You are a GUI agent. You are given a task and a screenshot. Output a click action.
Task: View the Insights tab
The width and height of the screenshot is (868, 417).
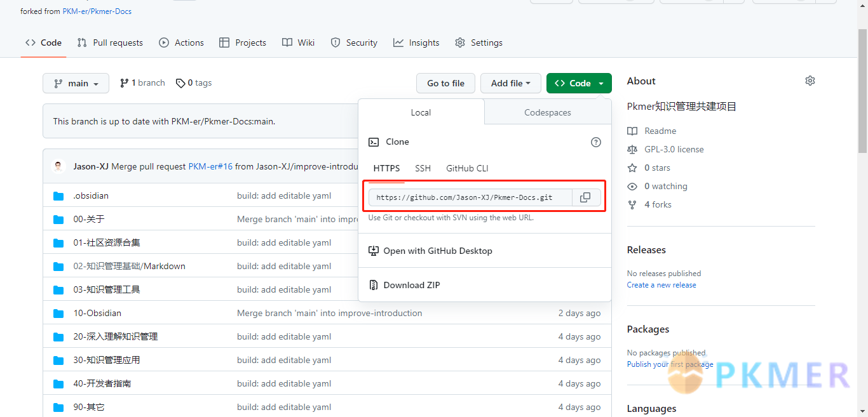click(416, 43)
